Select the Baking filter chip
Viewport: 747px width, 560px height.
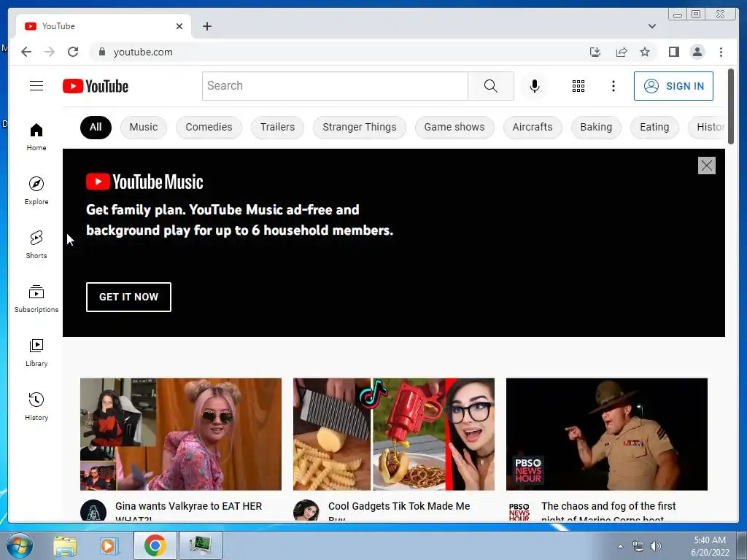point(596,127)
